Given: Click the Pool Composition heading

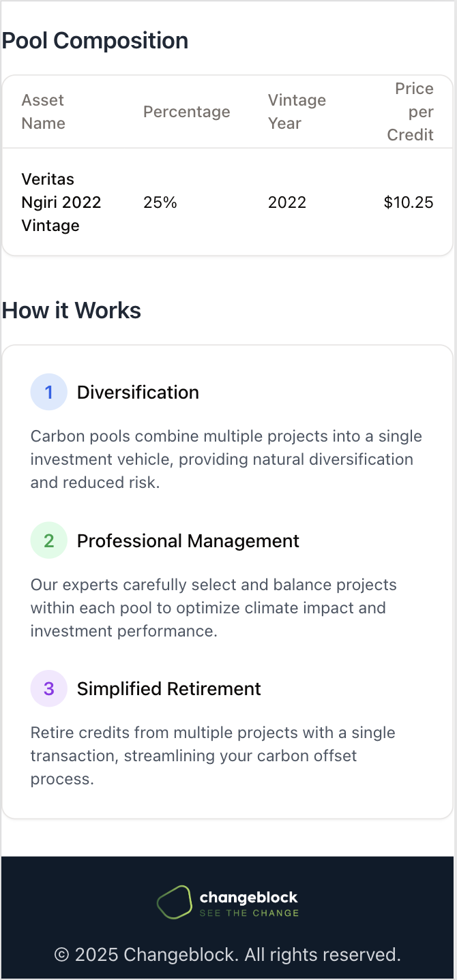Looking at the screenshot, I should point(95,41).
